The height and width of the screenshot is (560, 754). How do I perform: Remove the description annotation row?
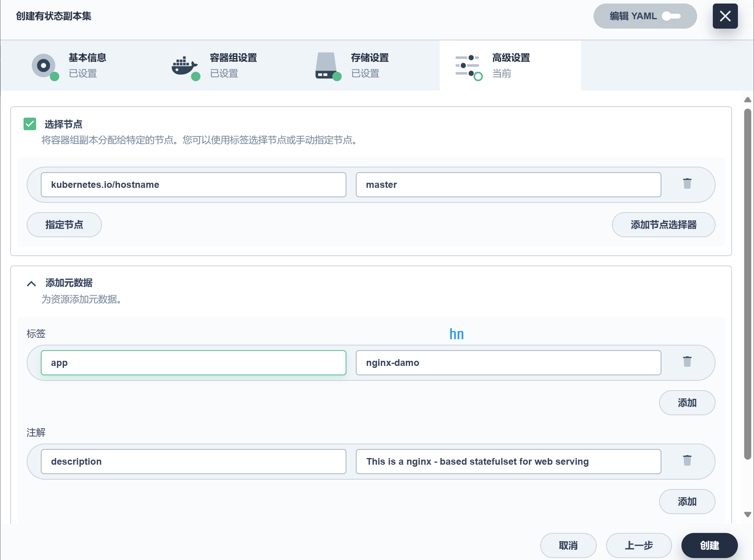(687, 460)
